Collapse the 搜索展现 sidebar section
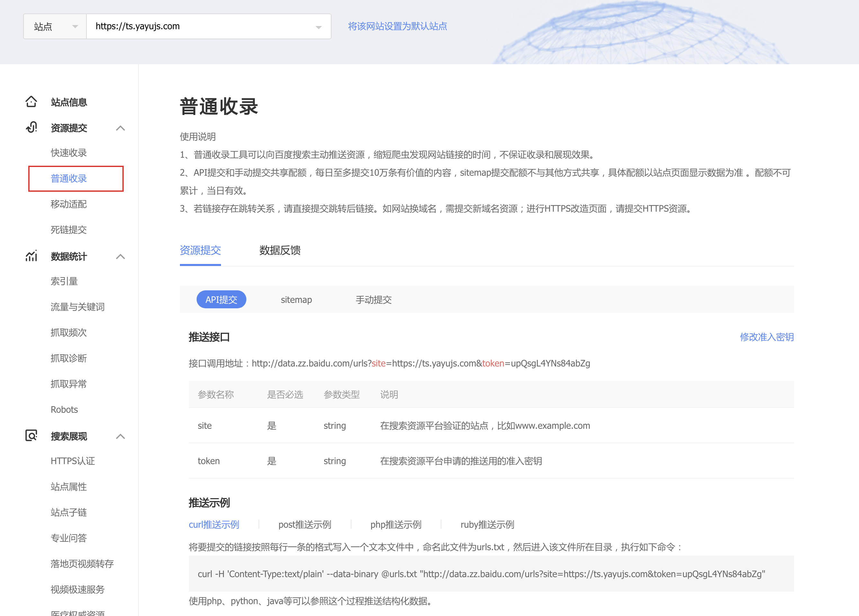This screenshot has height=616, width=859. click(x=120, y=436)
